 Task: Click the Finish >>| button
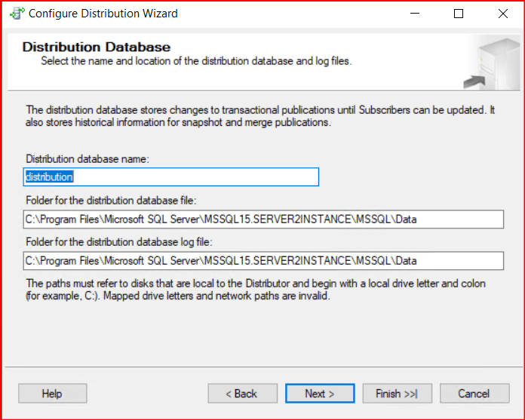pyautogui.click(x=396, y=394)
